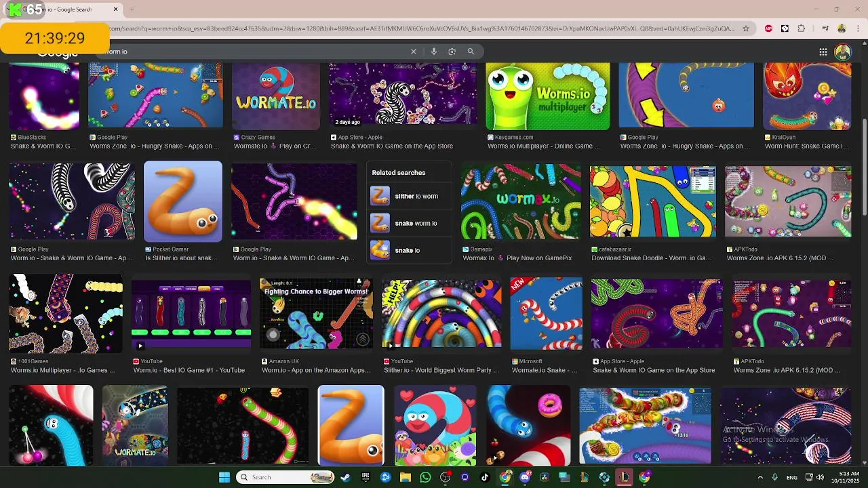This screenshot has height=488, width=868.
Task: Open "Wormax Io Play Now on GamePix" link
Action: coord(517,258)
